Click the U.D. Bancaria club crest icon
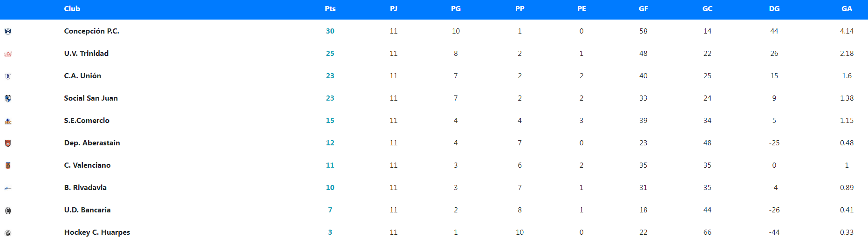868x245 pixels. (x=8, y=211)
